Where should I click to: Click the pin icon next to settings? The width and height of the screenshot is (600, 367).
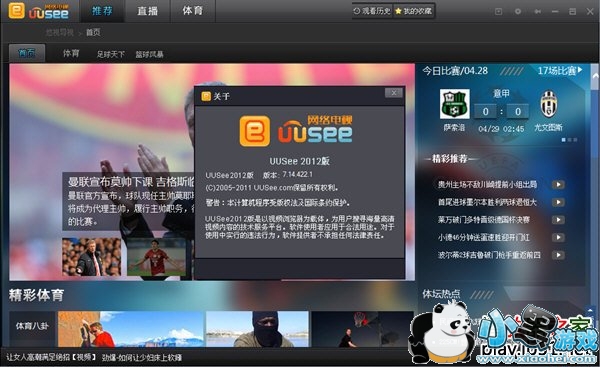538,11
